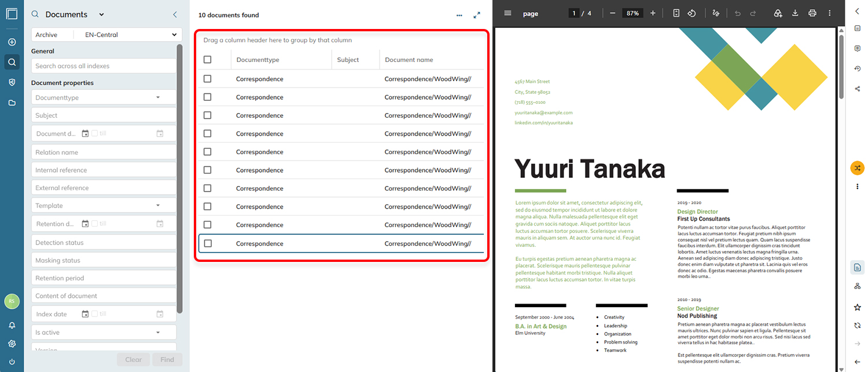868x372 pixels.
Task: Open notifications via the bell icon
Action: (12, 326)
